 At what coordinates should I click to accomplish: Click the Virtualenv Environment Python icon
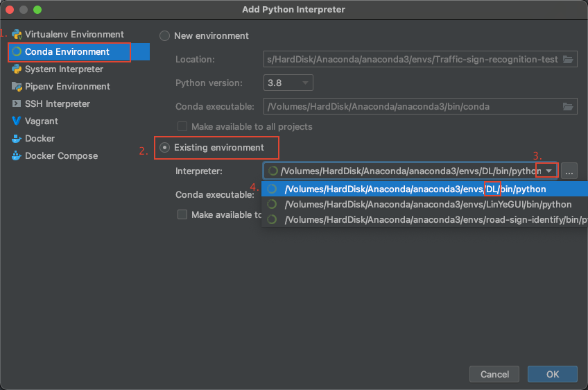(17, 35)
